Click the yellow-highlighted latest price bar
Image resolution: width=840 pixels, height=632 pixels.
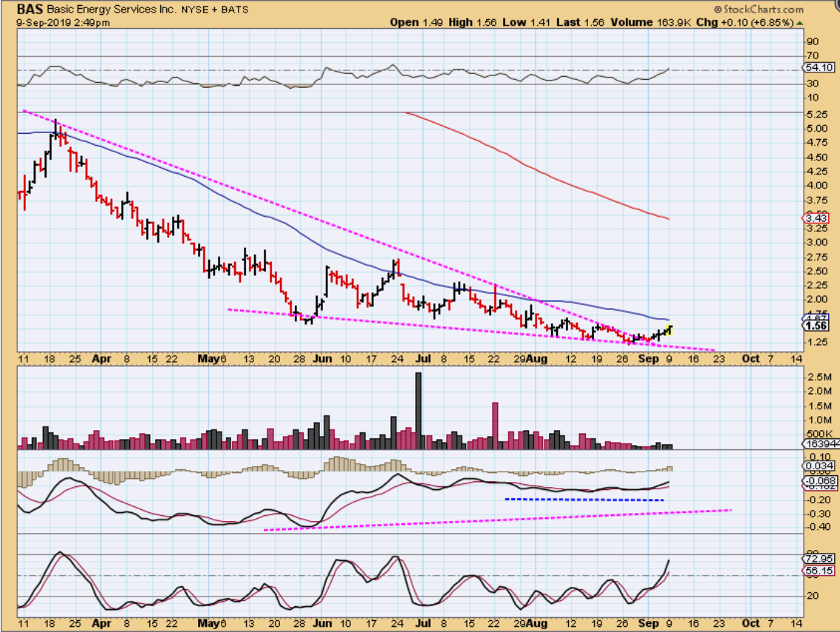[670, 330]
